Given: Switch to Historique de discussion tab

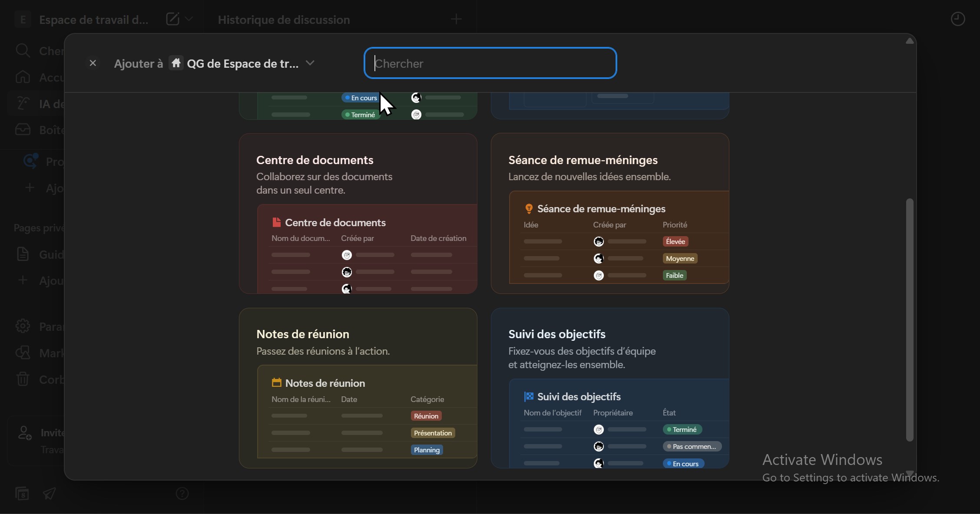Looking at the screenshot, I should pos(284,20).
